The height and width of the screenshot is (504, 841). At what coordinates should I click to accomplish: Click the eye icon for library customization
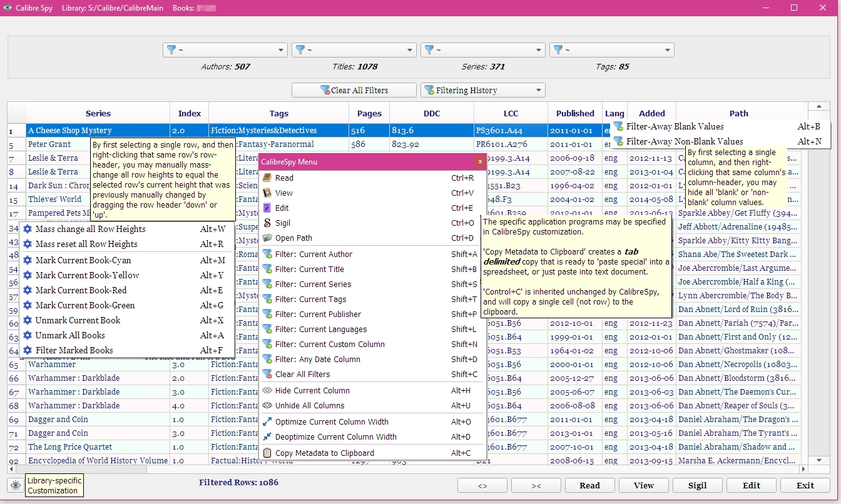[15, 485]
